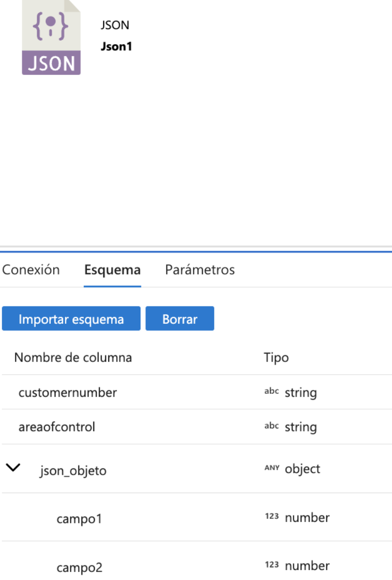
Task: Click the Tipo column header
Action: coord(276,358)
